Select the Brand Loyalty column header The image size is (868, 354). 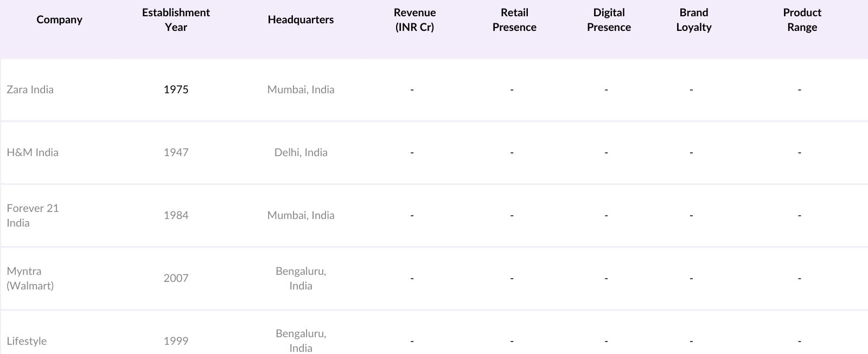(693, 20)
